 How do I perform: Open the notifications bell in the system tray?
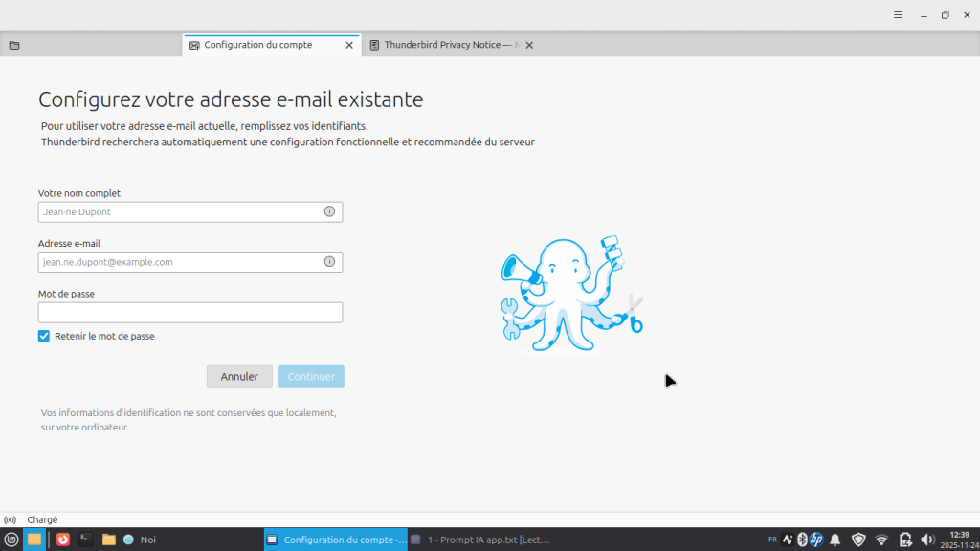click(835, 540)
